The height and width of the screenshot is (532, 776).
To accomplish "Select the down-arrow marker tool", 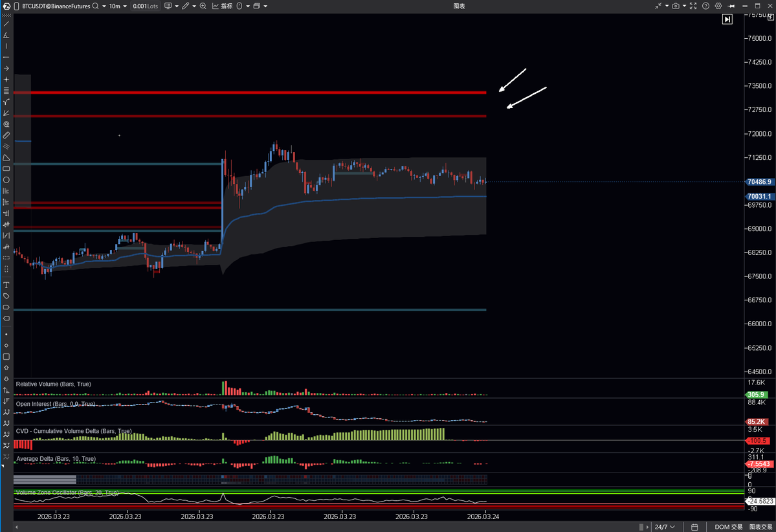I will coord(6,379).
